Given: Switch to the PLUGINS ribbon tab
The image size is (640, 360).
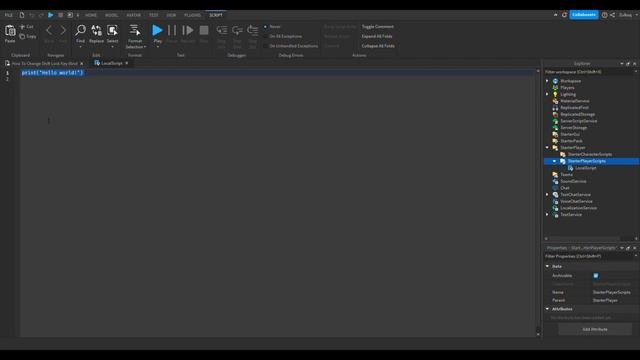Looking at the screenshot, I should [192, 15].
